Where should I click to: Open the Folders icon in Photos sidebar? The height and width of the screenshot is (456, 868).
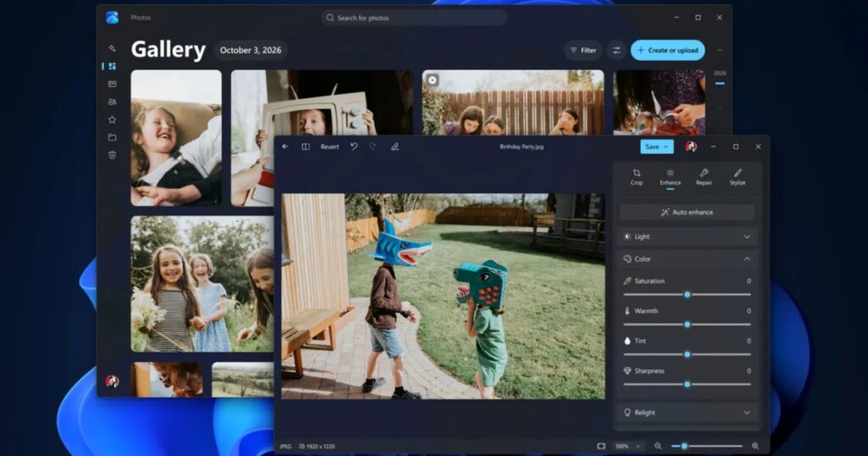click(113, 137)
